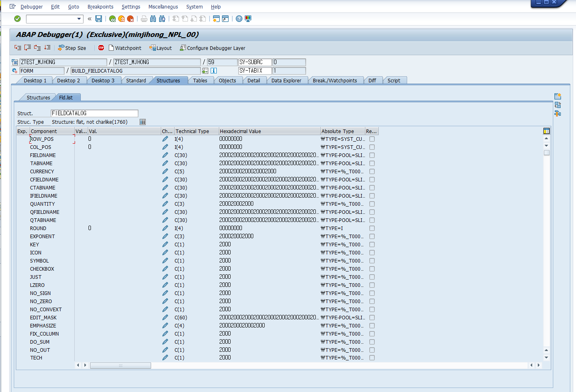Click the Execute step debugger icon
This screenshot has width=576, height=392.
pyautogui.click(x=28, y=47)
